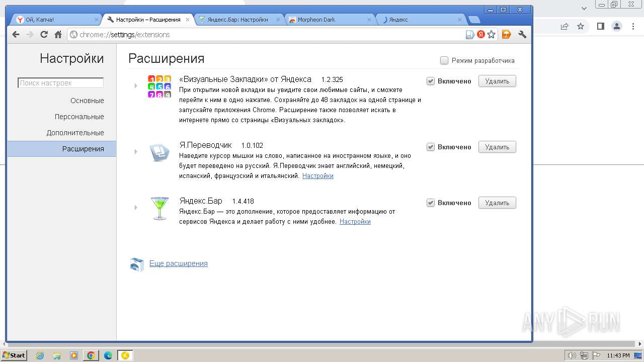Open the wrench settings menu

(522, 35)
